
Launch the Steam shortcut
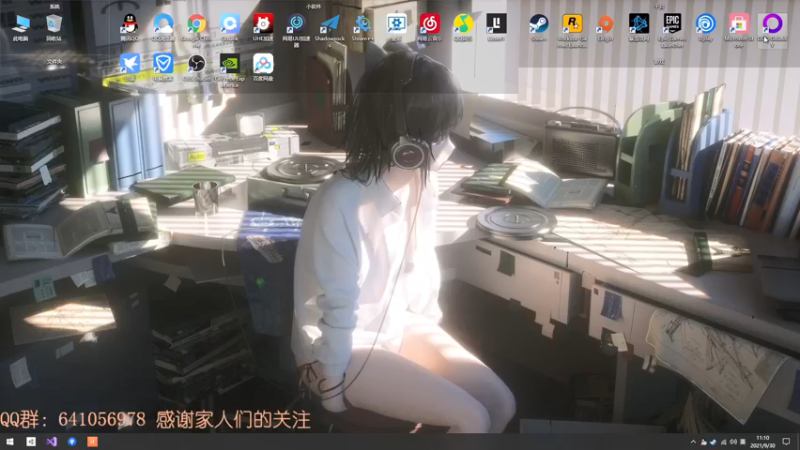point(538,27)
